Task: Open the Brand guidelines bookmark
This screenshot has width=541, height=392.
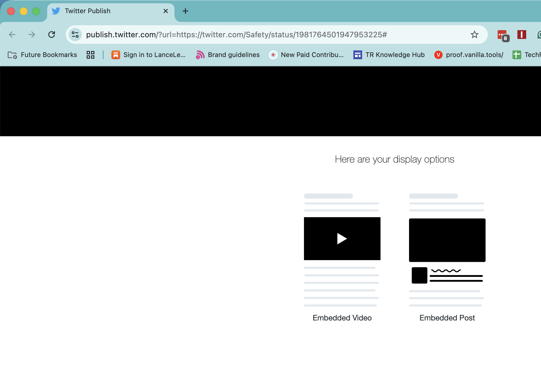Action: [228, 55]
